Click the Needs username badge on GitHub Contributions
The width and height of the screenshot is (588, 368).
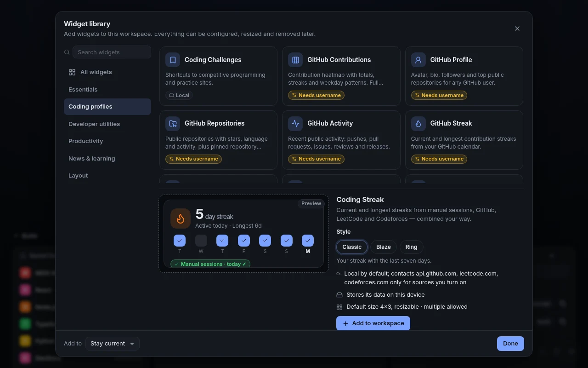(x=316, y=95)
